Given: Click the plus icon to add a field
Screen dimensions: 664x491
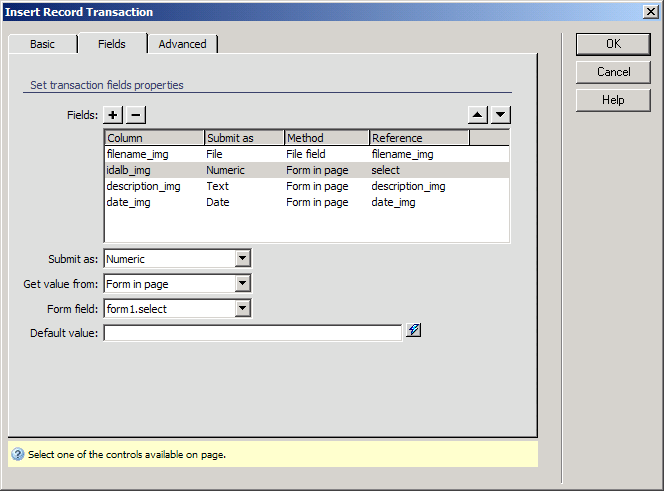Looking at the screenshot, I should (114, 115).
